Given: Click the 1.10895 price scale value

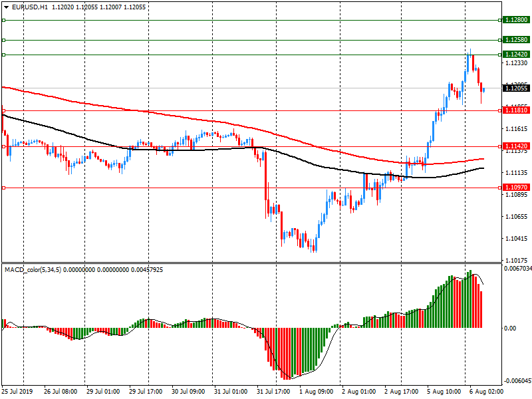Looking at the screenshot, I should click(517, 194).
